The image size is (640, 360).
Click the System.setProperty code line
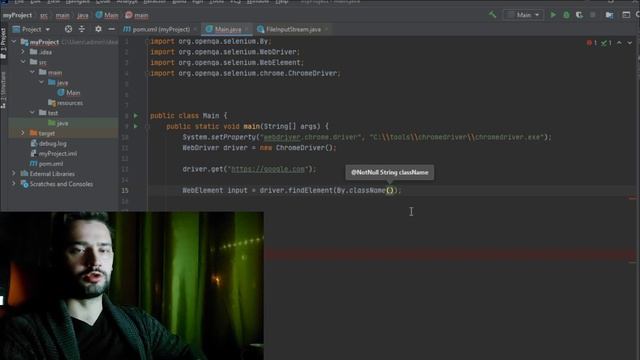pyautogui.click(x=367, y=137)
